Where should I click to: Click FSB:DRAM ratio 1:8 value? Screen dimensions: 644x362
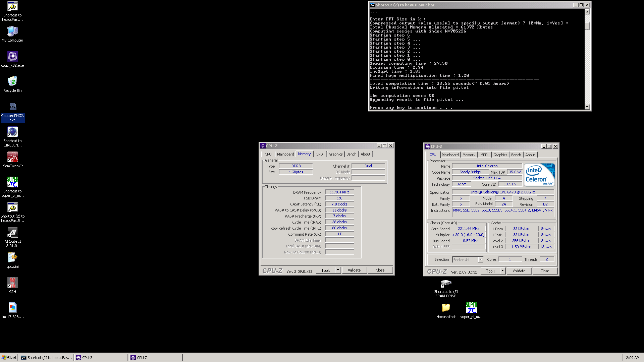(339, 198)
